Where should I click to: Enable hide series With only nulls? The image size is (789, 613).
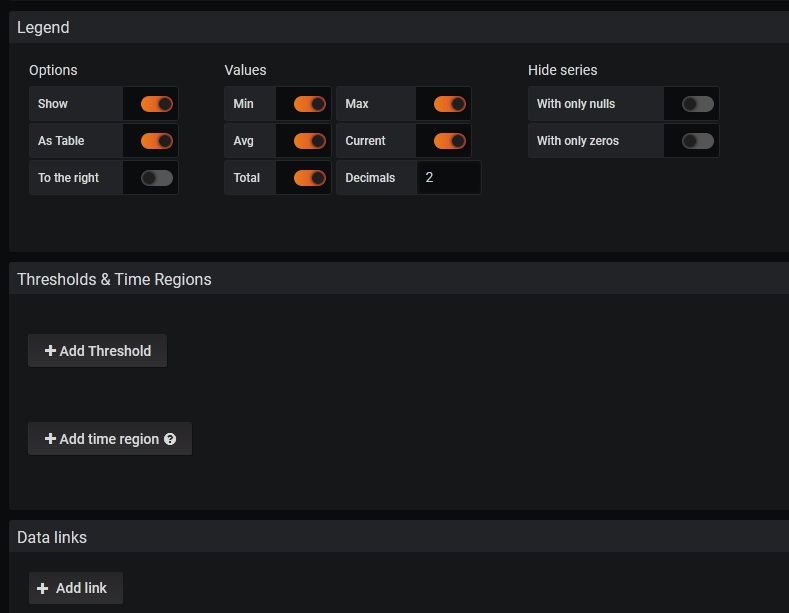[697, 104]
